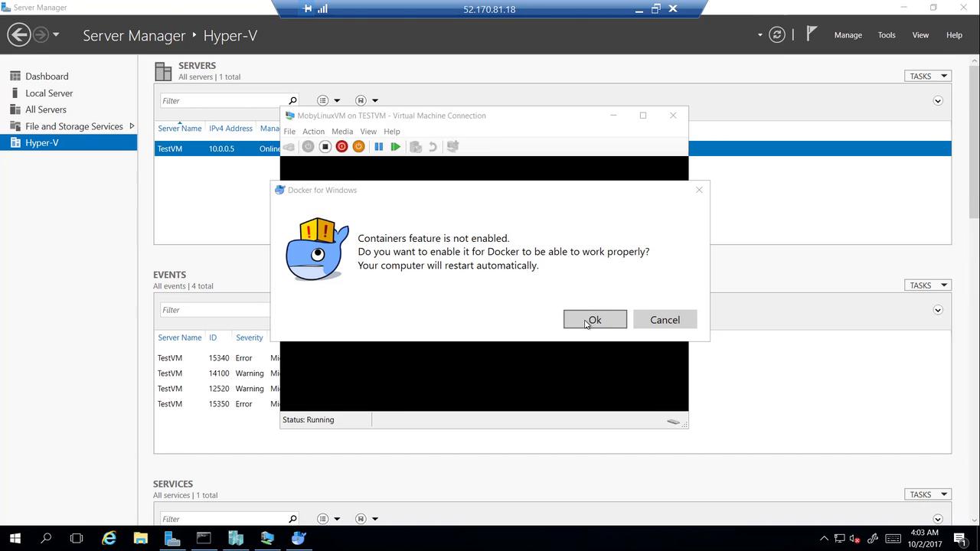Sort servers by Server Name column

click(x=180, y=129)
